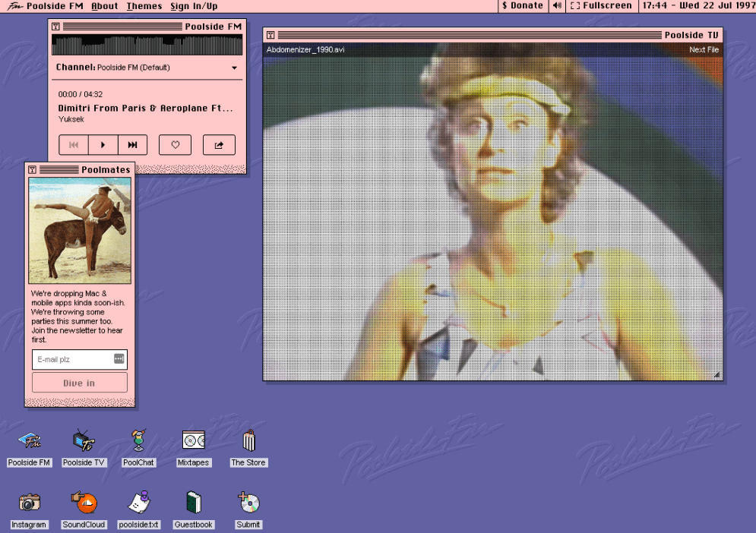
Task: Click the share icon in the player
Action: pyautogui.click(x=219, y=144)
